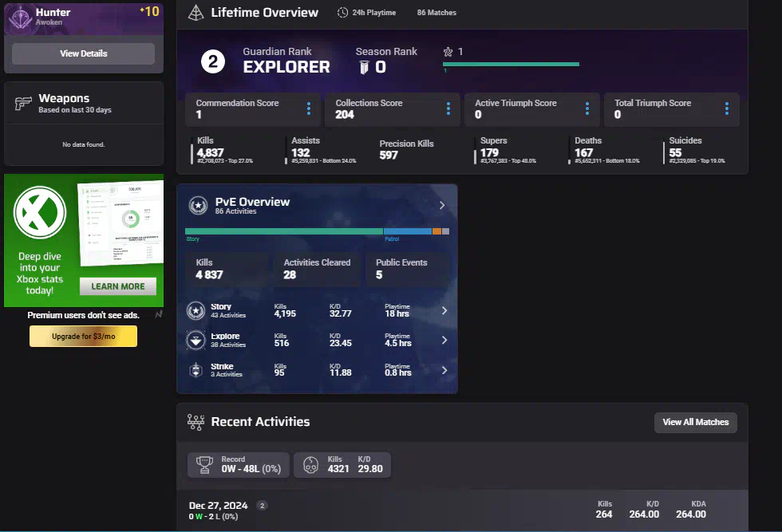782x532 pixels.
Task: Click the Recent Activities icon
Action: (195, 422)
